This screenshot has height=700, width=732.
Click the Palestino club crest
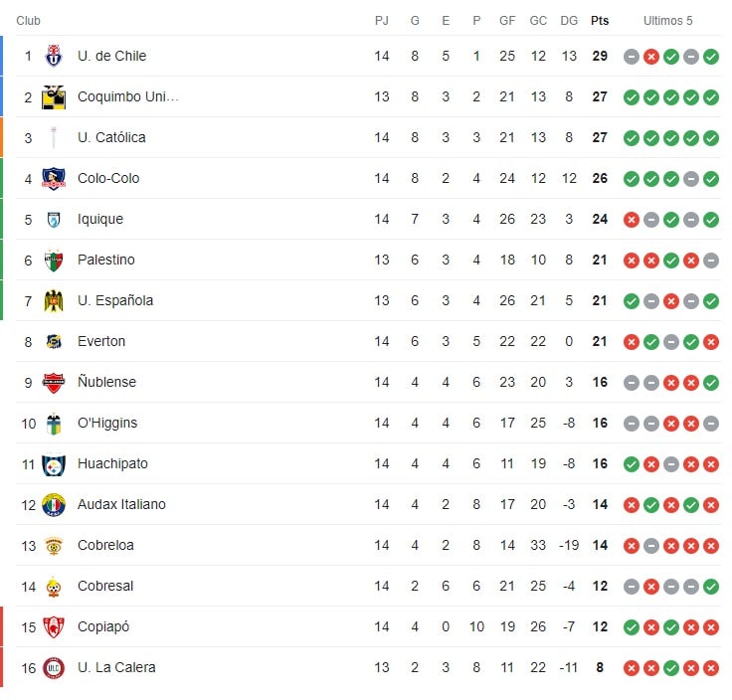click(54, 261)
